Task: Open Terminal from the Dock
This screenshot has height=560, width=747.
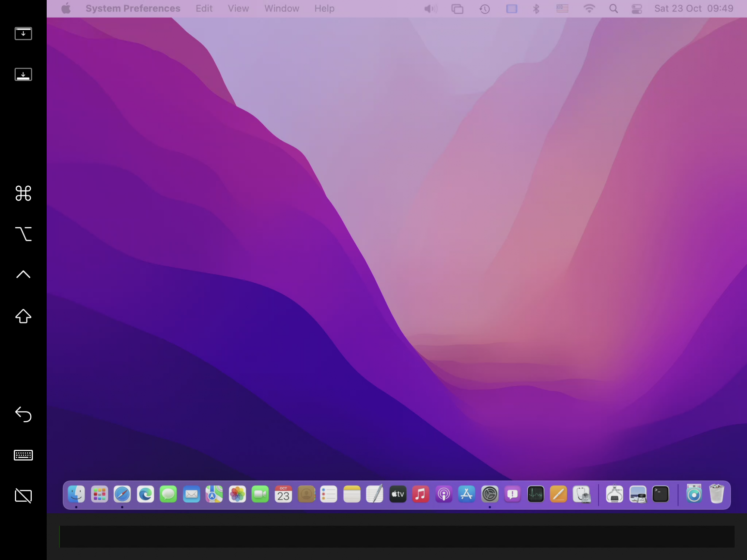Action: coord(660,494)
